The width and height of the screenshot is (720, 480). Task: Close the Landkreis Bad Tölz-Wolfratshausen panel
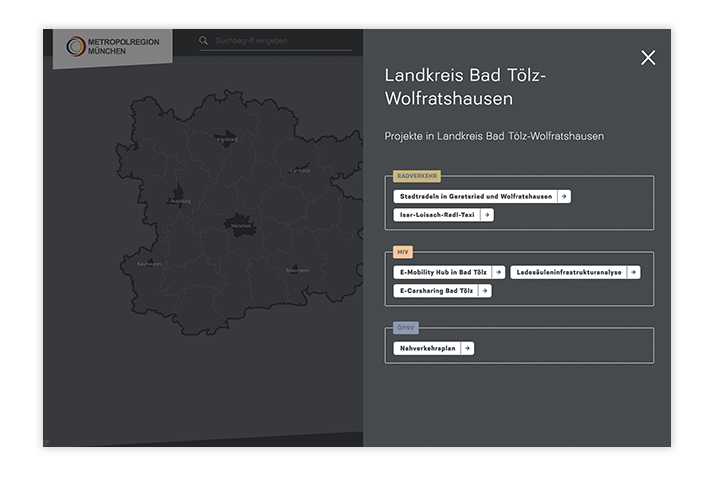(x=648, y=58)
